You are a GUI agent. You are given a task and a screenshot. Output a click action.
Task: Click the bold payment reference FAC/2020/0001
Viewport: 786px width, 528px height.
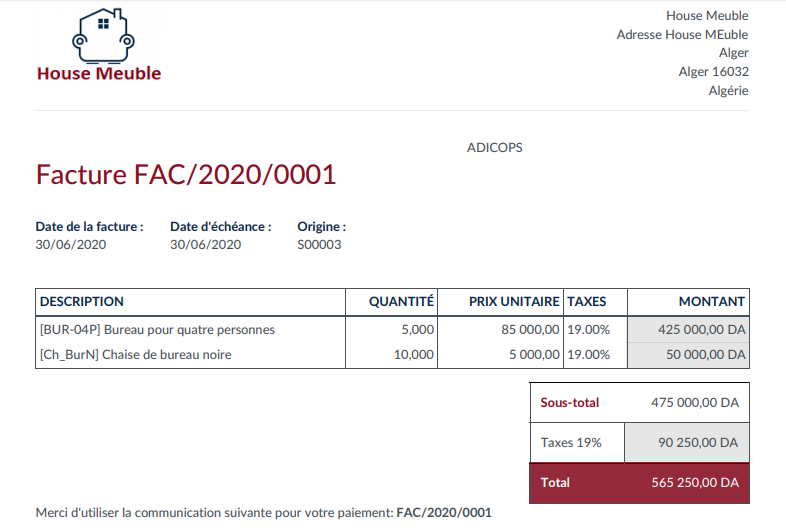[x=444, y=513]
